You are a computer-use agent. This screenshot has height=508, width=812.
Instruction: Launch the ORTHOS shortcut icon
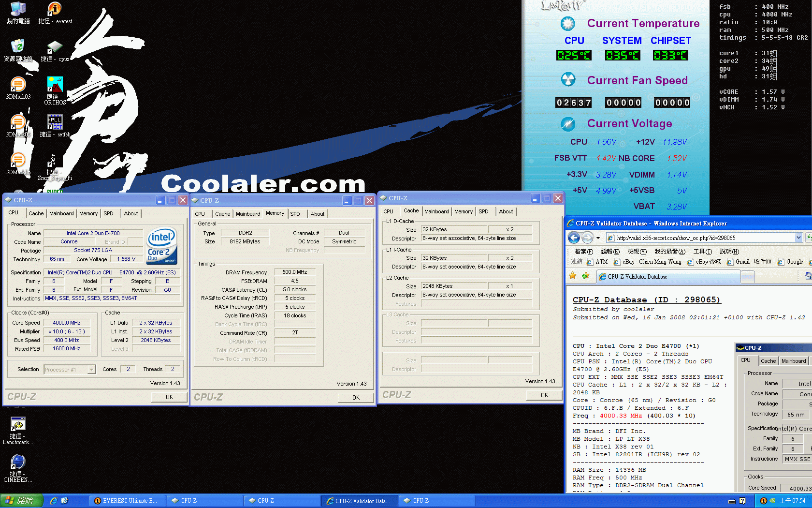tap(55, 90)
